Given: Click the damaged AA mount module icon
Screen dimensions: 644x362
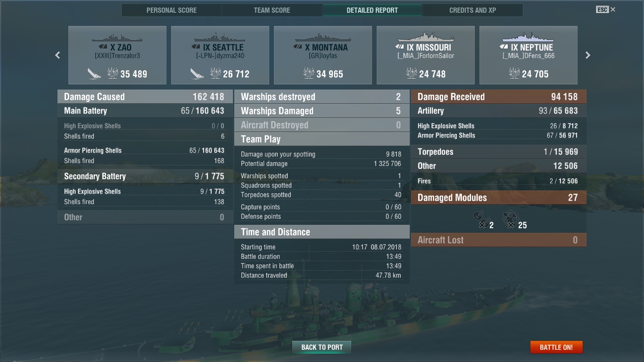Looking at the screenshot, I should click(x=511, y=219).
